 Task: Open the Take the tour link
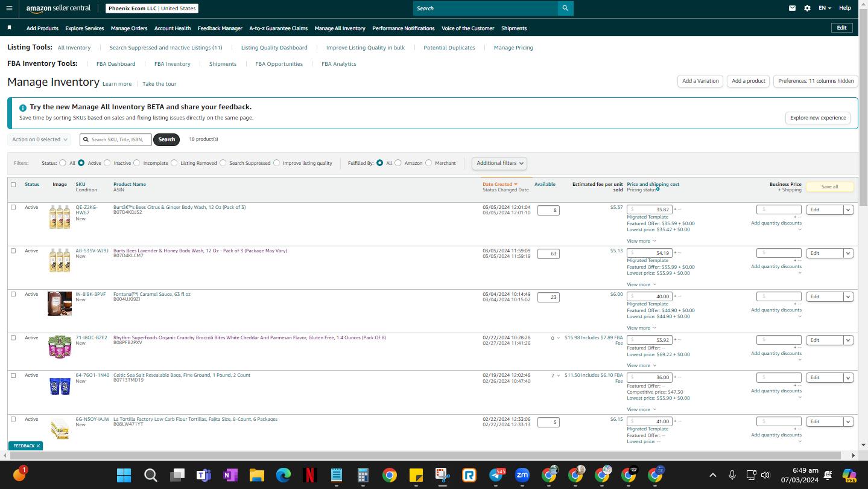point(159,84)
